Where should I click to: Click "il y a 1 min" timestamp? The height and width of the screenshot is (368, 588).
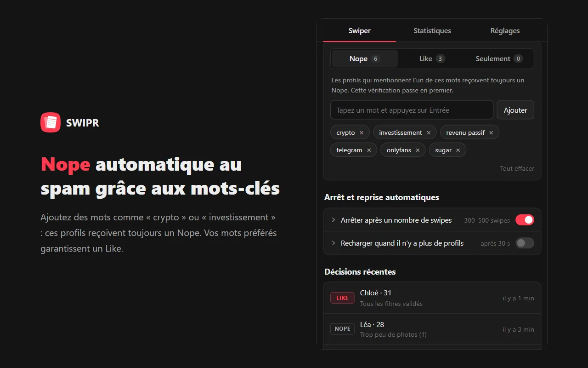coord(518,298)
